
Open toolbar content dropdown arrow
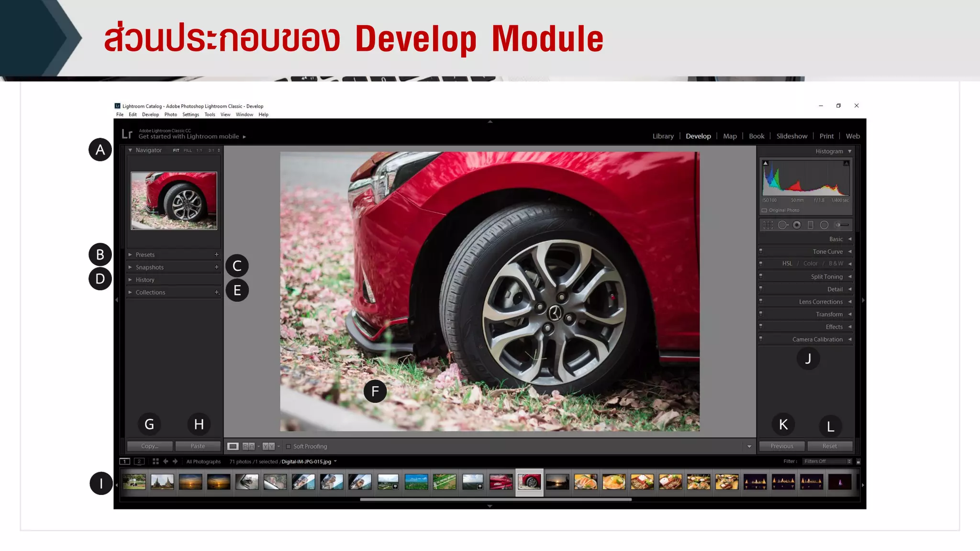click(x=749, y=447)
